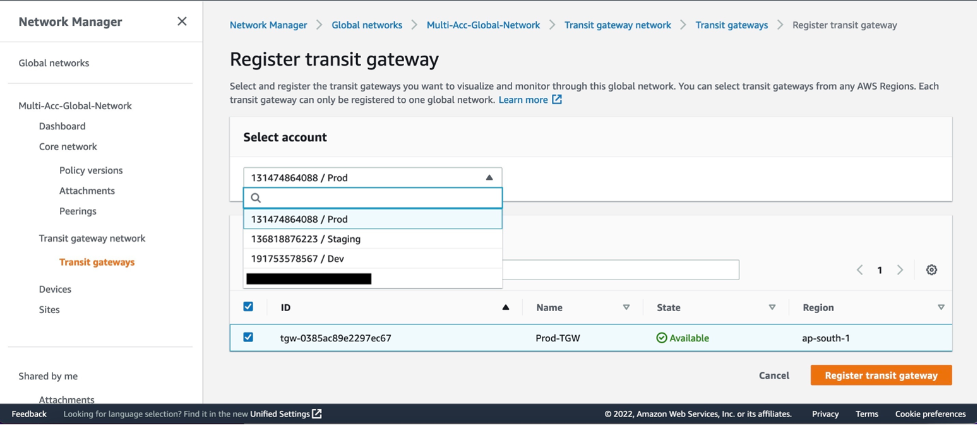This screenshot has width=980, height=426.
Task: Choose account 131474864088 / Prod option
Action: pyautogui.click(x=374, y=220)
